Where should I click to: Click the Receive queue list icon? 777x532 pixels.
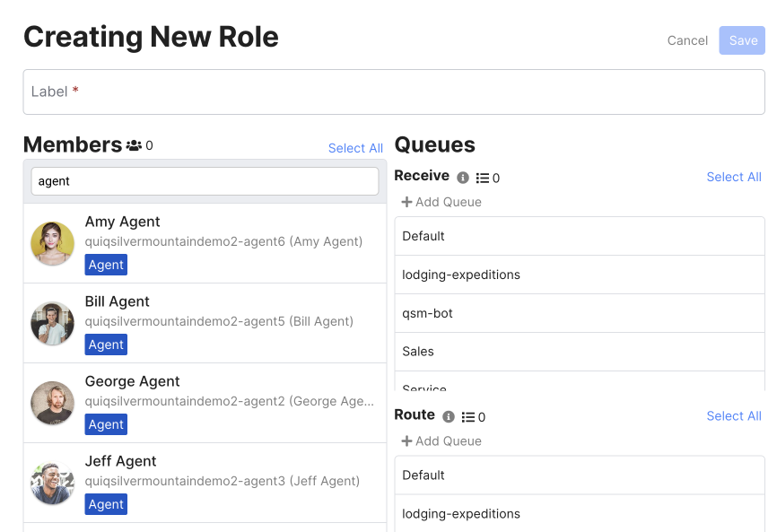pyautogui.click(x=483, y=178)
